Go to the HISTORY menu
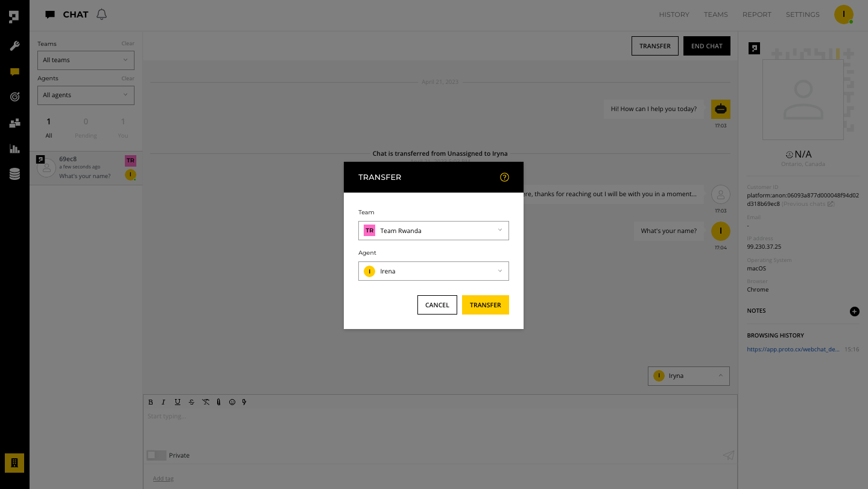The width and height of the screenshot is (868, 489). 674,14
